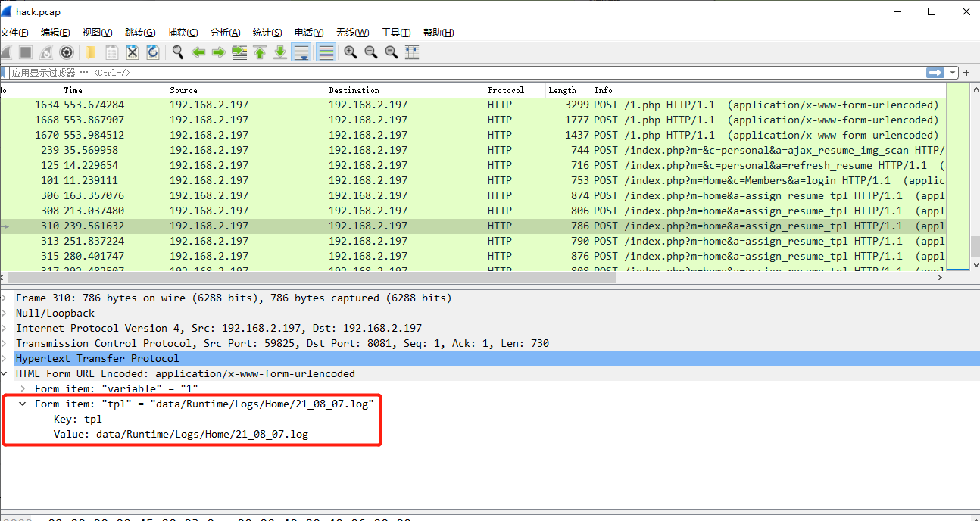Image resolution: width=980 pixels, height=521 pixels.
Task: Toggle packet list colorization
Action: coord(326,52)
